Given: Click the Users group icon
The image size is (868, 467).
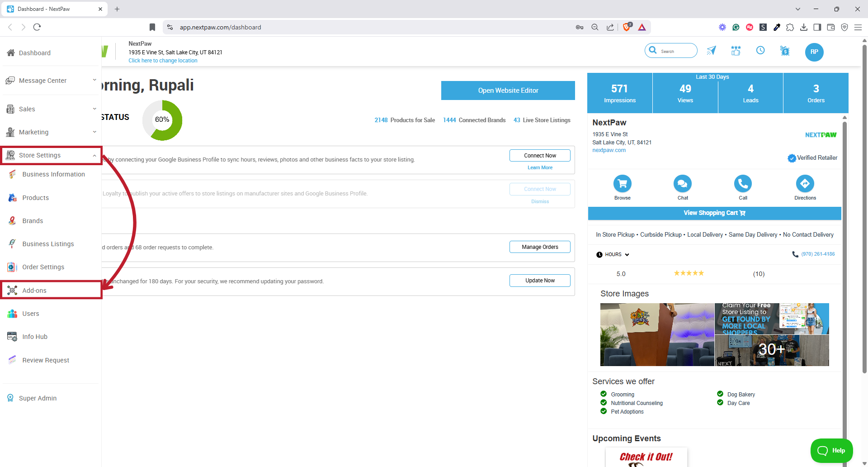Looking at the screenshot, I should (x=12, y=314).
